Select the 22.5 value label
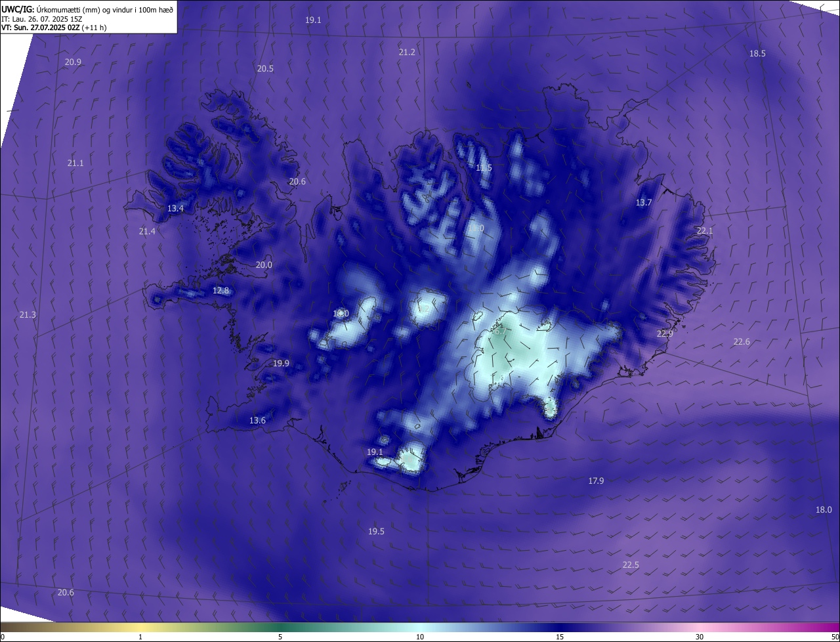840x642 pixels. tap(631, 565)
